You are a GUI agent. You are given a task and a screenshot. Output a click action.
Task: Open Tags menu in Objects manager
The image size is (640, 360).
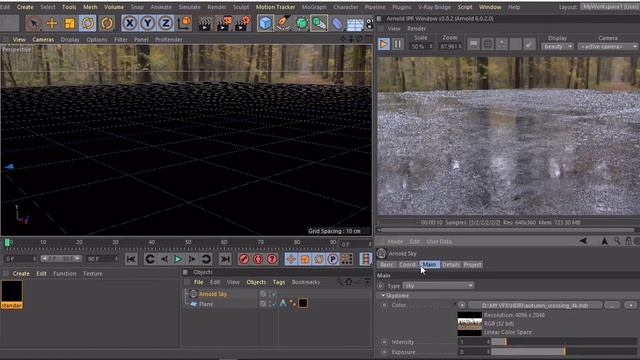click(279, 282)
